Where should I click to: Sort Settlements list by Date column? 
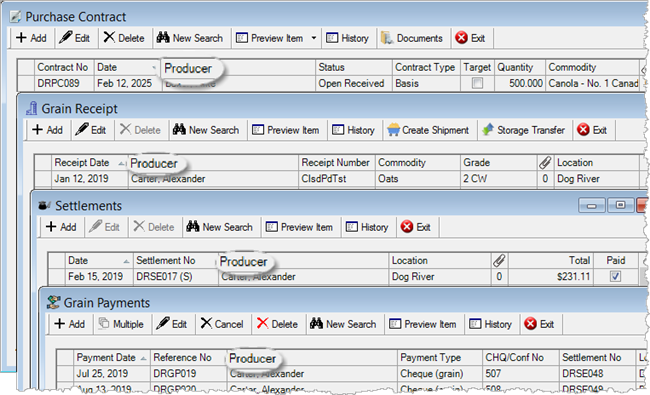click(99, 260)
